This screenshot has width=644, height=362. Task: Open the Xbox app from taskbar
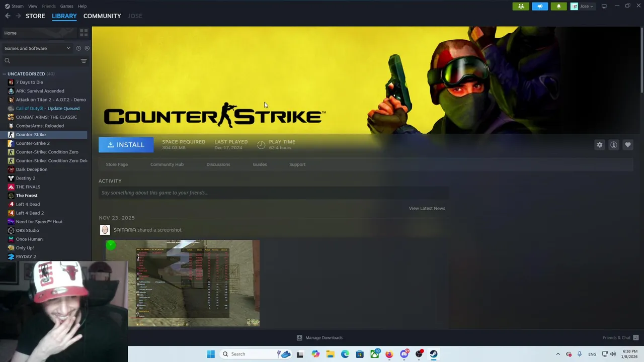tap(375, 354)
